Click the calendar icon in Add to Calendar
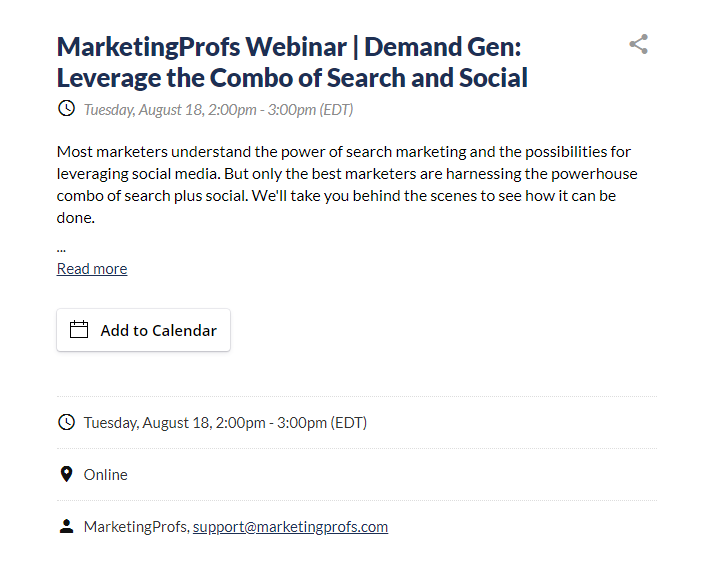 pyautogui.click(x=79, y=330)
